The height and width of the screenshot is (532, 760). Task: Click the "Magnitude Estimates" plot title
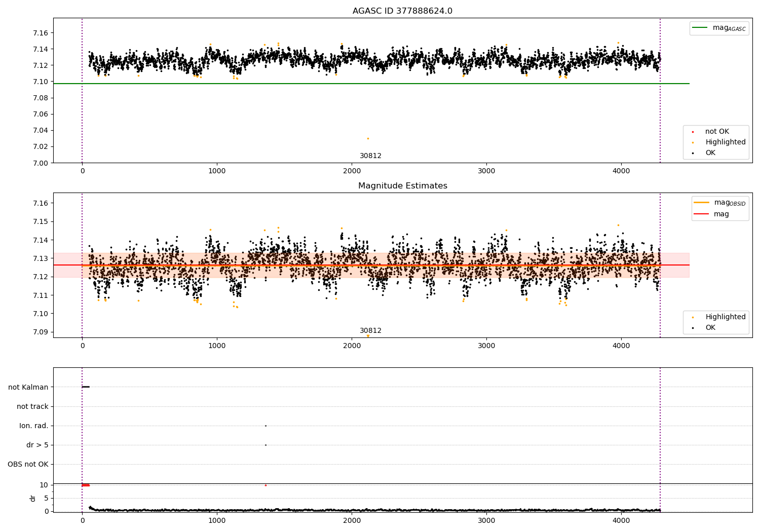tap(402, 186)
